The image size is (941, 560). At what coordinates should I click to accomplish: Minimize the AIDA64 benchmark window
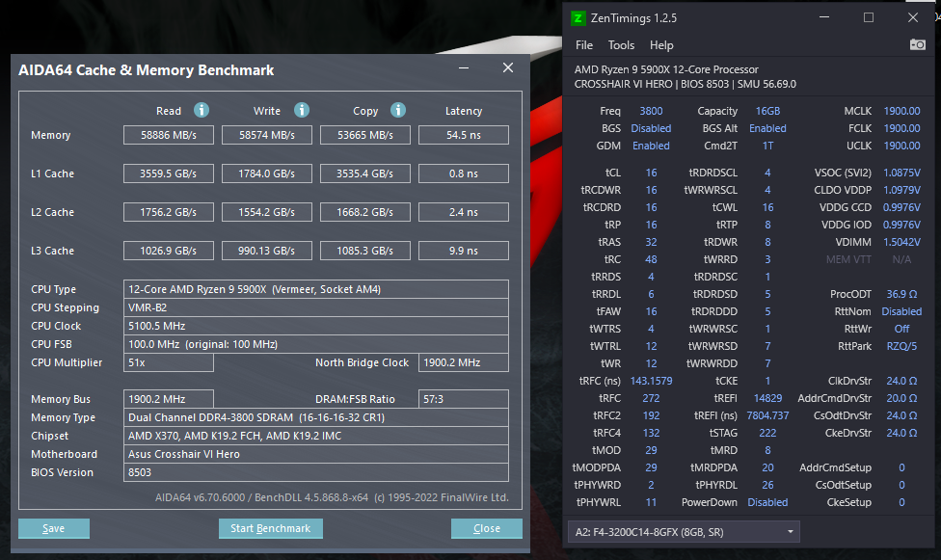[464, 67]
